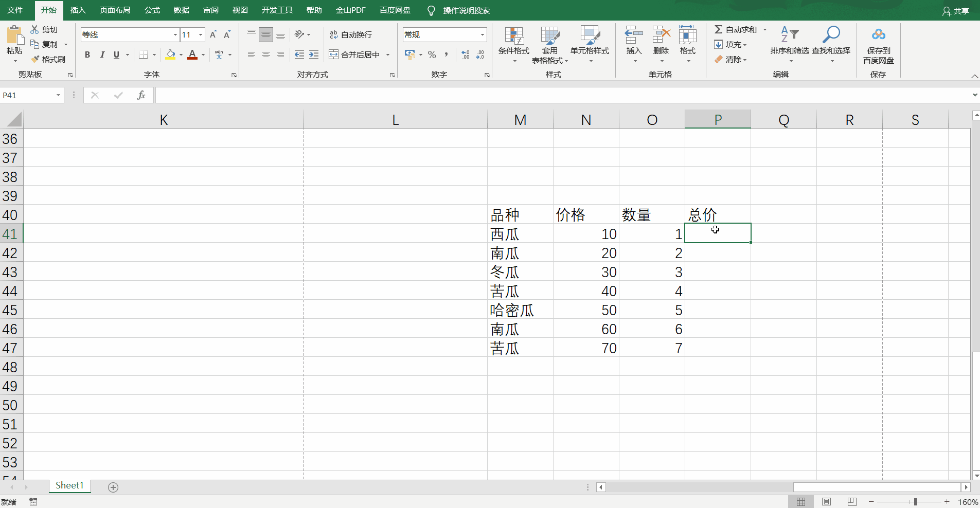Open the fill color dropdown arrow
This screenshot has width=980, height=508.
click(181, 55)
